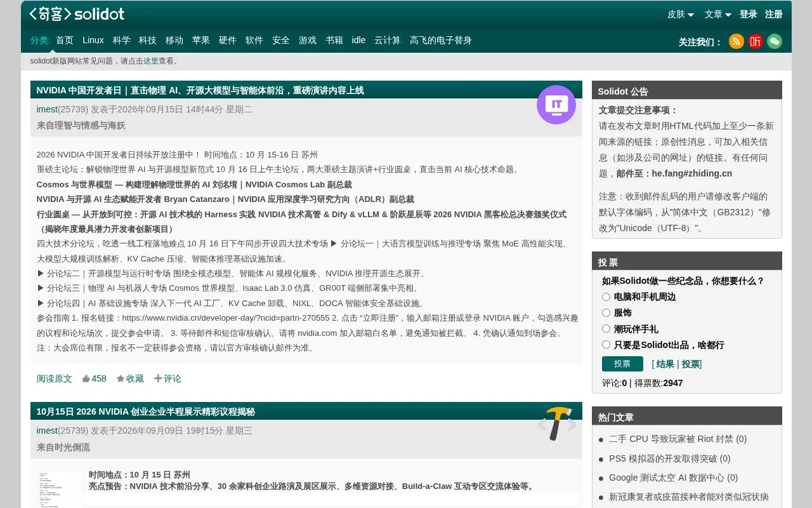Open the 硬件 category
The image size is (812, 508).
coord(228,40)
